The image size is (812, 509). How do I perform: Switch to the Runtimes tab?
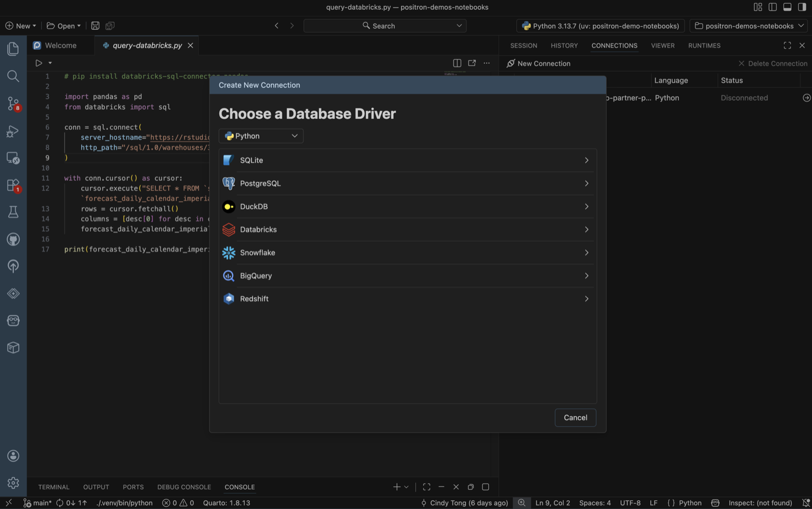[704, 45]
